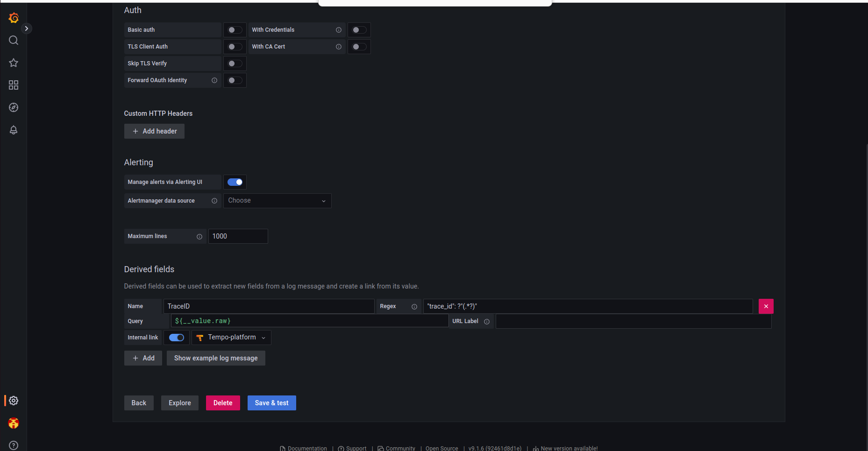Enable the With Credentials toggle
This screenshot has height=451, width=868.
(359, 30)
